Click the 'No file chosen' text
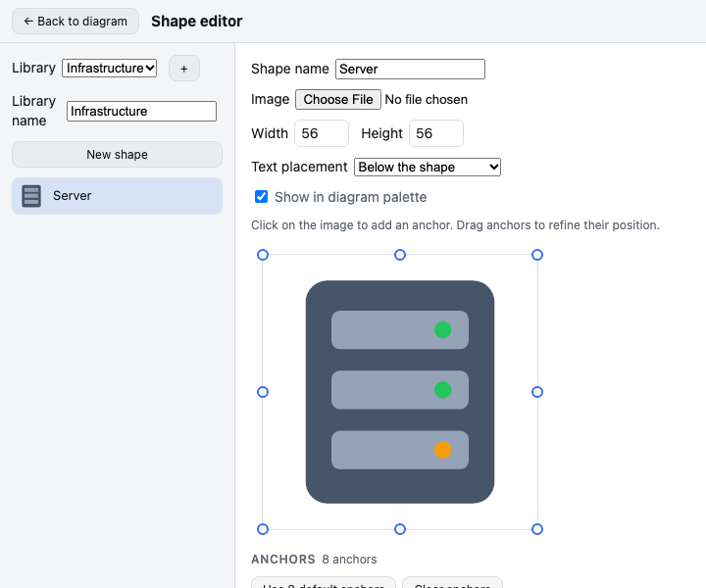Image resolution: width=706 pixels, height=588 pixels. point(426,99)
